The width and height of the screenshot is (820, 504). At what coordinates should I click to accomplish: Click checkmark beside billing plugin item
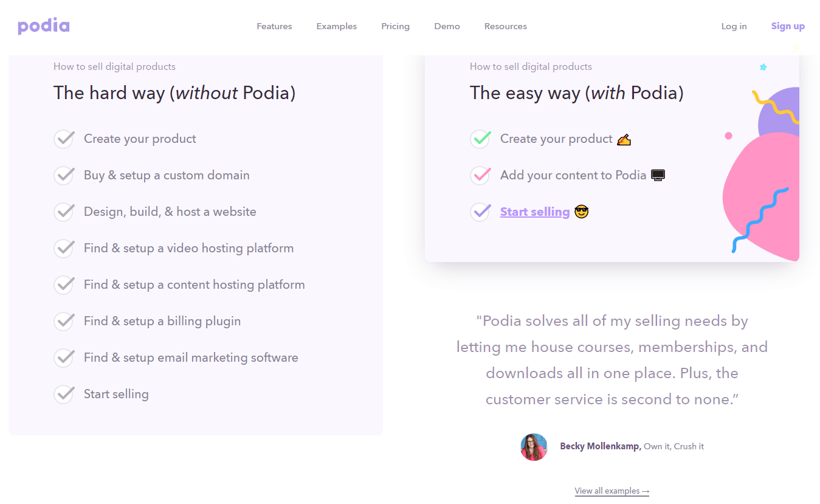64,321
